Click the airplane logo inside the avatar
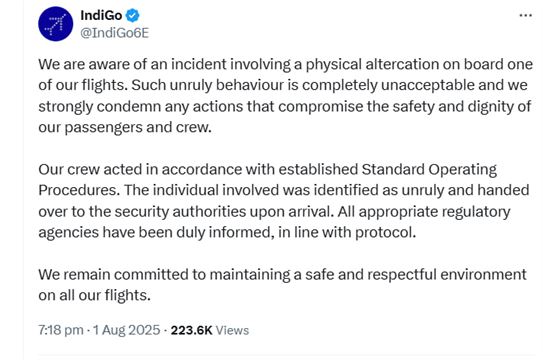This screenshot has height=360, width=543. click(x=55, y=24)
